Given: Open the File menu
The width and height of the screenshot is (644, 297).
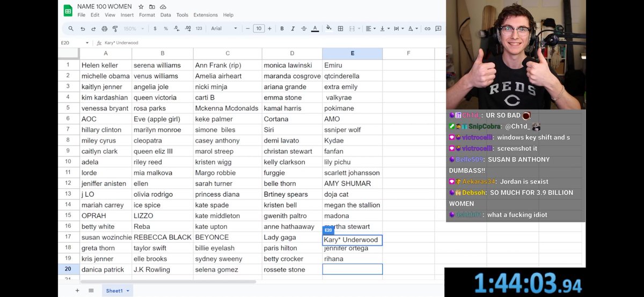Looking at the screenshot, I should (x=82, y=15).
